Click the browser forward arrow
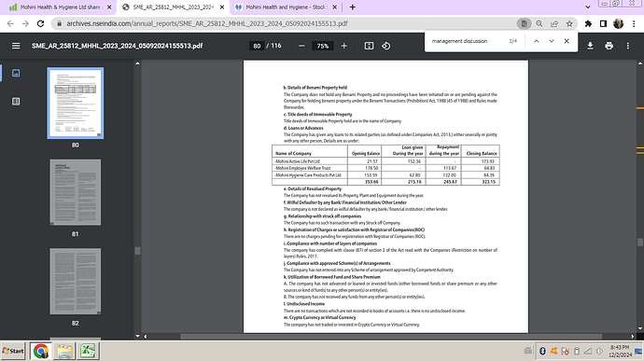 (x=25, y=23)
